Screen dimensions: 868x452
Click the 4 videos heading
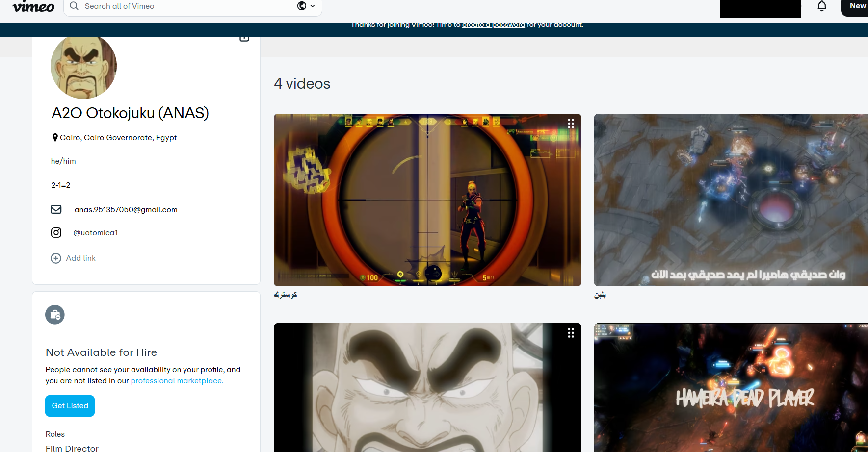tap(302, 84)
